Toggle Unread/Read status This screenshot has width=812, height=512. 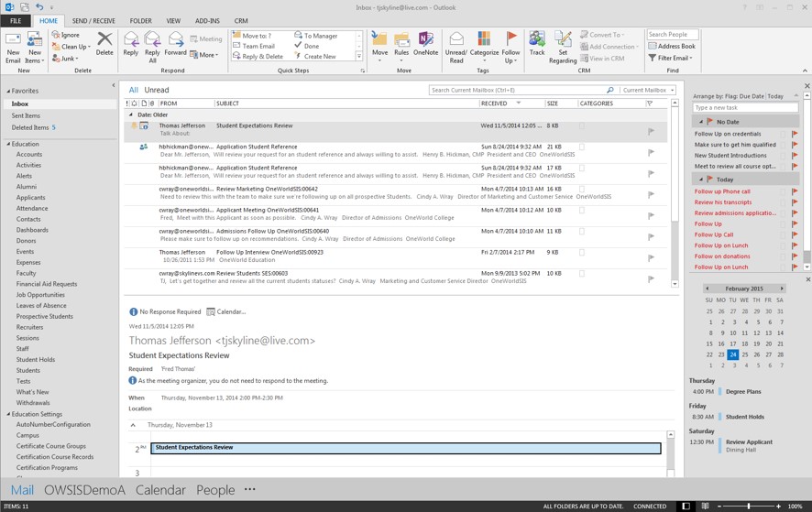pos(456,48)
